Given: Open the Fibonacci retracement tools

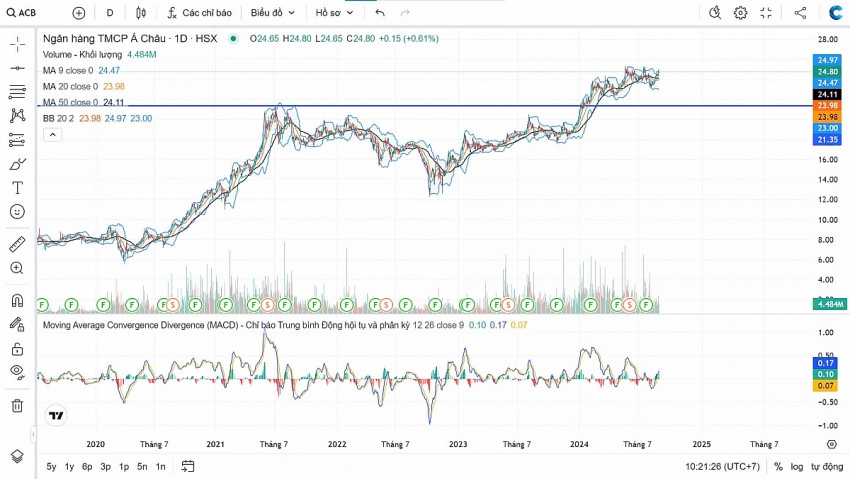Looking at the screenshot, I should pyautogui.click(x=17, y=92).
